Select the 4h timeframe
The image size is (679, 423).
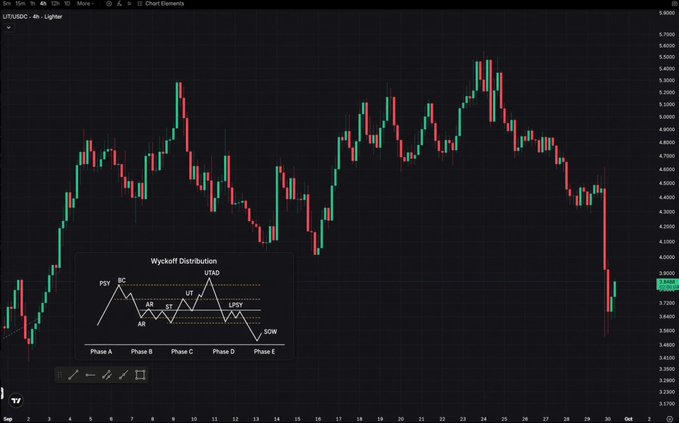click(x=43, y=3)
